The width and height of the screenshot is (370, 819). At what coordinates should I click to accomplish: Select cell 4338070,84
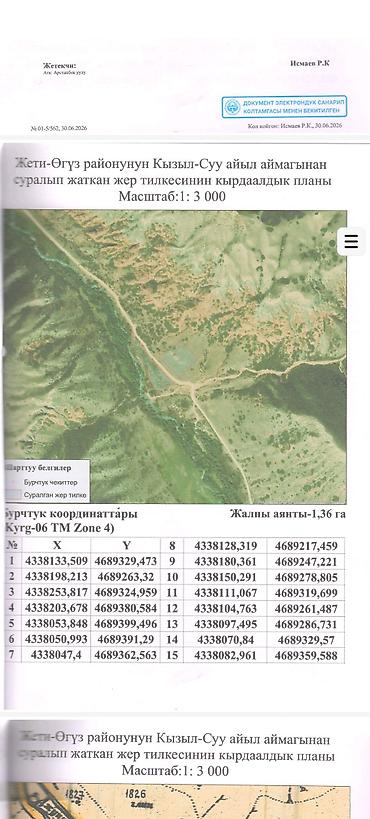(x=225, y=640)
